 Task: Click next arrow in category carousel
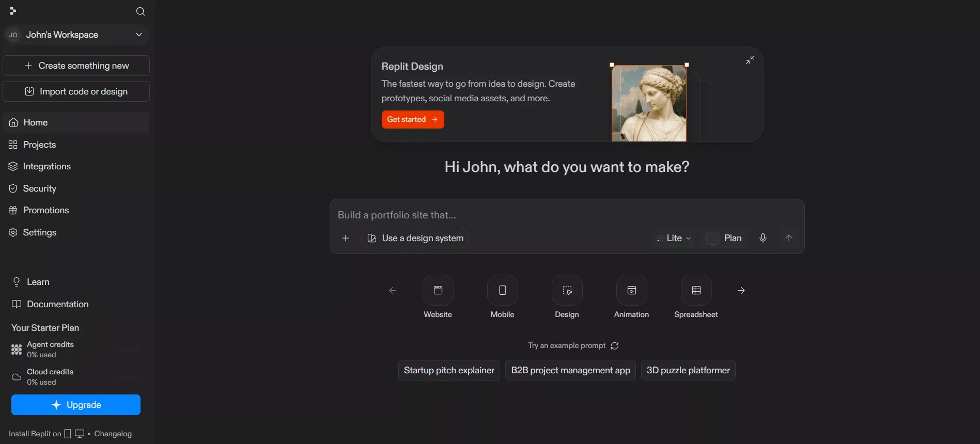[x=741, y=291]
